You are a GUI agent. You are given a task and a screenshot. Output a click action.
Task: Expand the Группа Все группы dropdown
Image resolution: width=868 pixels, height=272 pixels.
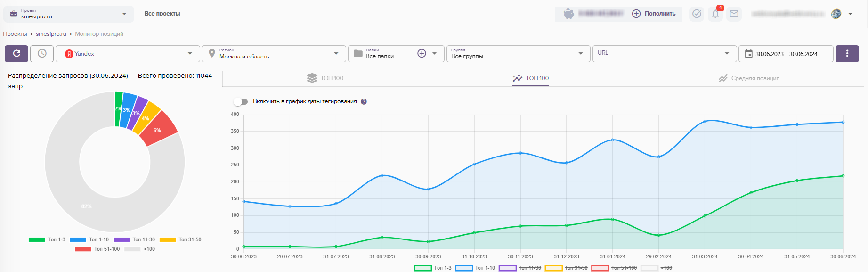coord(518,54)
